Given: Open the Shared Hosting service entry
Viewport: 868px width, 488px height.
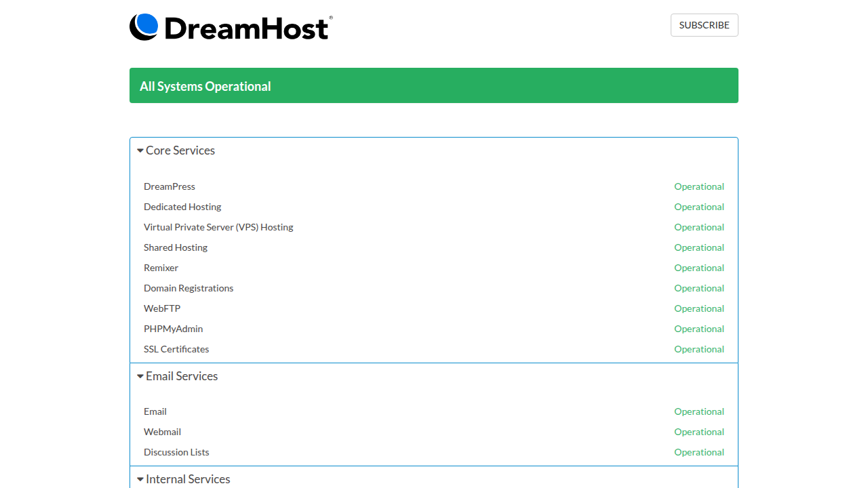Looking at the screenshot, I should point(175,247).
